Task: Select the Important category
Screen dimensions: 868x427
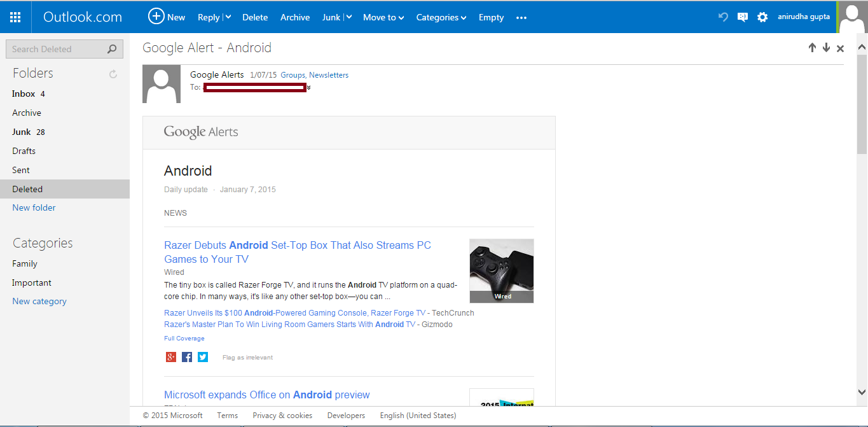Action: [32, 283]
